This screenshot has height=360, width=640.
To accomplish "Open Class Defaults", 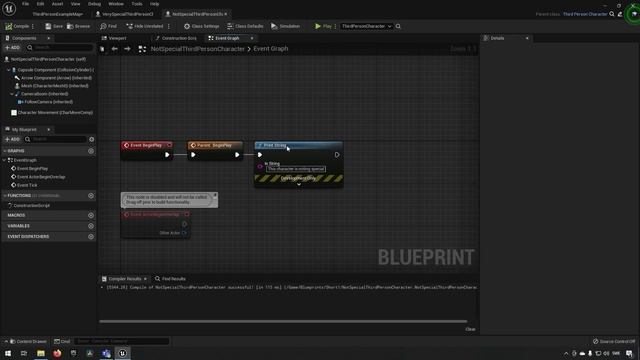I will pyautogui.click(x=245, y=26).
